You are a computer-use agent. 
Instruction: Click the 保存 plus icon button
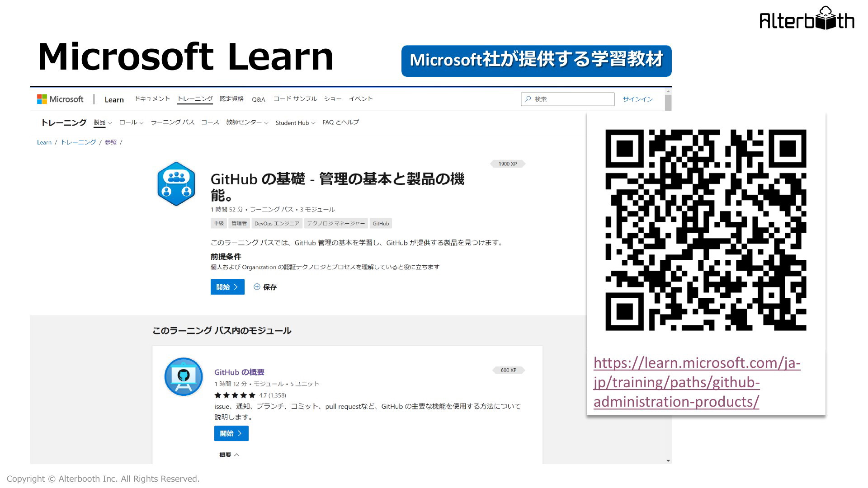(265, 287)
